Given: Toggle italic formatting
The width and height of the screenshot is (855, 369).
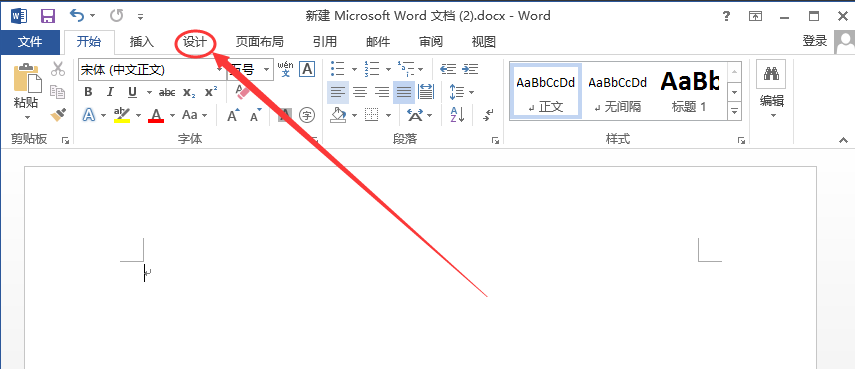Looking at the screenshot, I should (110, 92).
